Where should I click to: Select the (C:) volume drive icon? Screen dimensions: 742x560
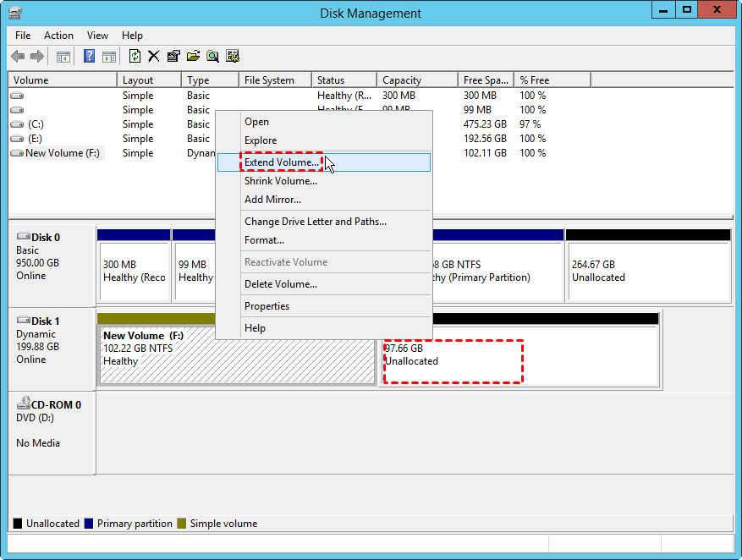pyautogui.click(x=17, y=124)
